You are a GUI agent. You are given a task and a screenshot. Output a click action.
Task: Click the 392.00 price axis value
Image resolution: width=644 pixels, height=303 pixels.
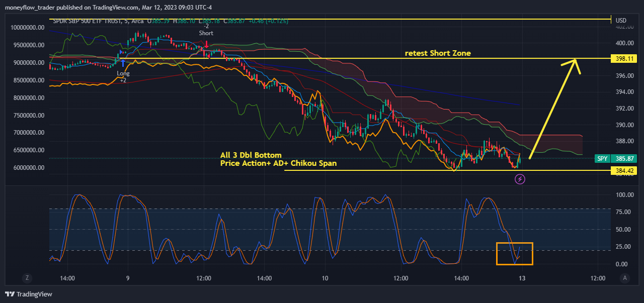point(624,109)
